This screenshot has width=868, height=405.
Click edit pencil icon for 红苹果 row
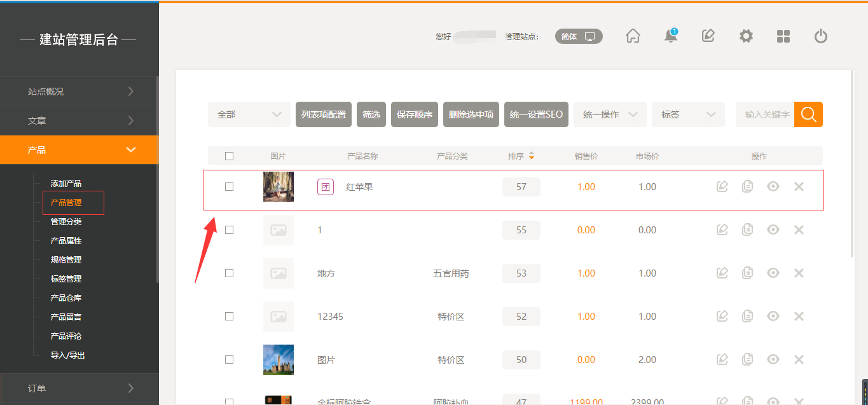tap(722, 187)
